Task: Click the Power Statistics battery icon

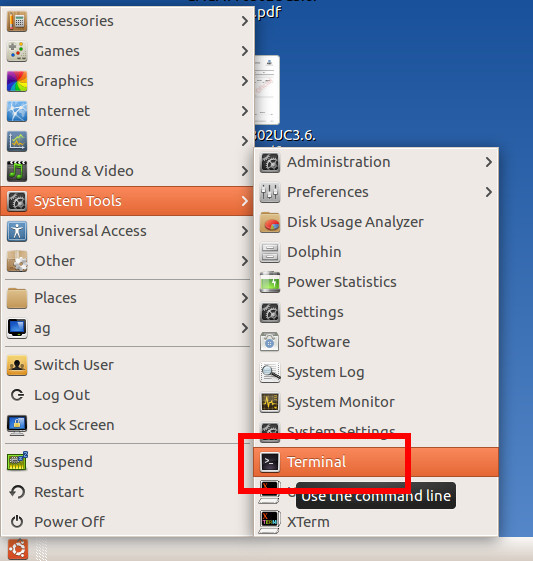Action: click(269, 283)
